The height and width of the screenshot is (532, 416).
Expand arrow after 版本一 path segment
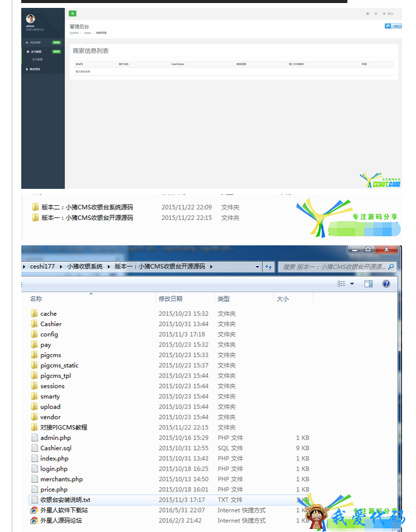211,267
